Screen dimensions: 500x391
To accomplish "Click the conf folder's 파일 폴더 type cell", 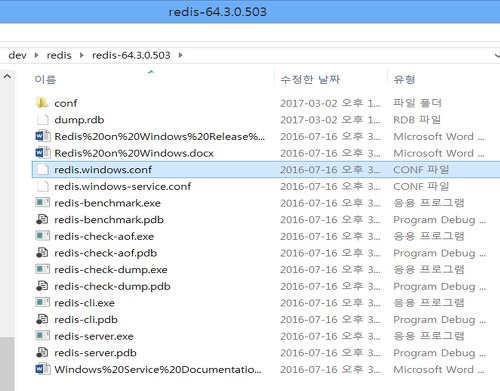I will click(x=417, y=103).
